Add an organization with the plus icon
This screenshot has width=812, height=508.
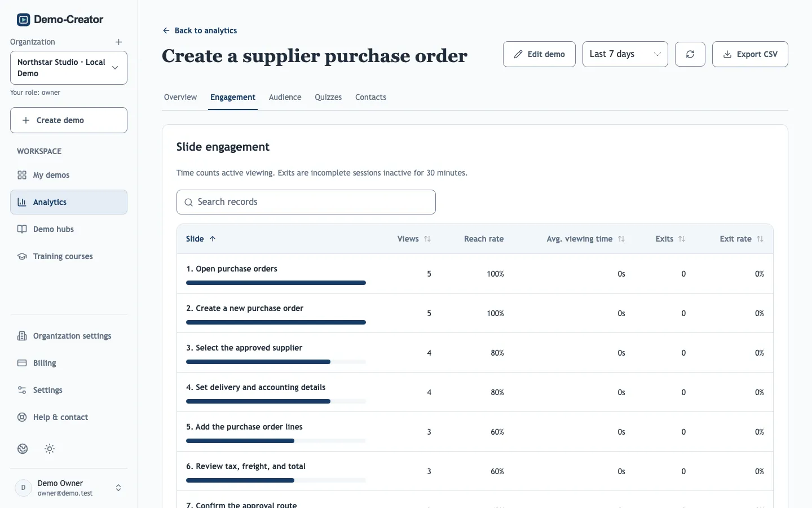[118, 42]
